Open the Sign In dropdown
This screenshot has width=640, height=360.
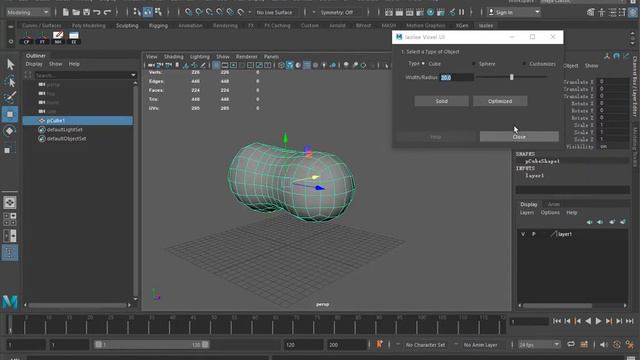pos(514,12)
